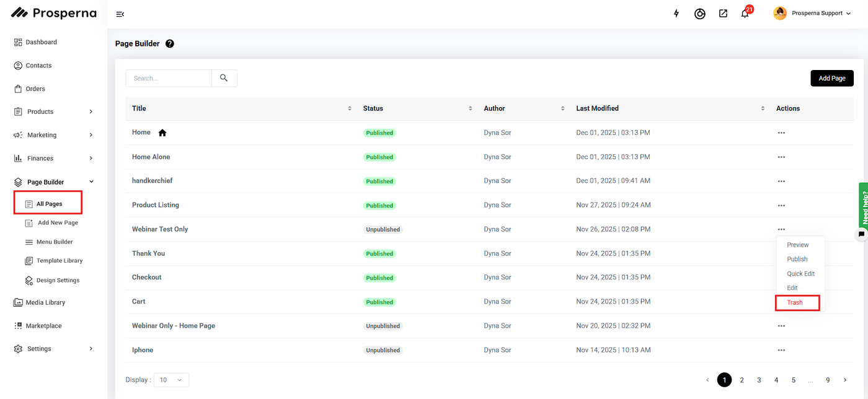Screen dimensions: 868x399
Task: Open the lightning bolt quick actions icon
Action: click(676, 13)
